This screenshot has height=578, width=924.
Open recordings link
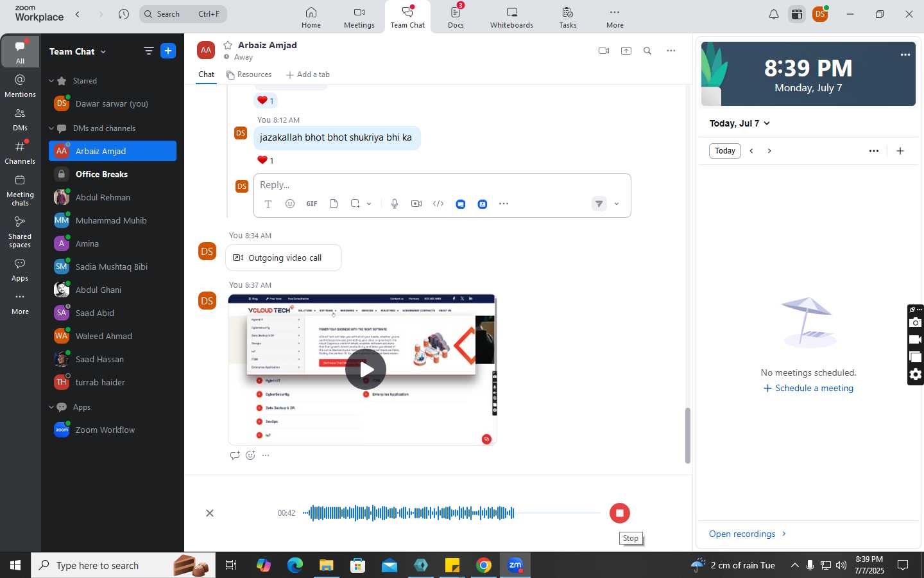coord(748,534)
